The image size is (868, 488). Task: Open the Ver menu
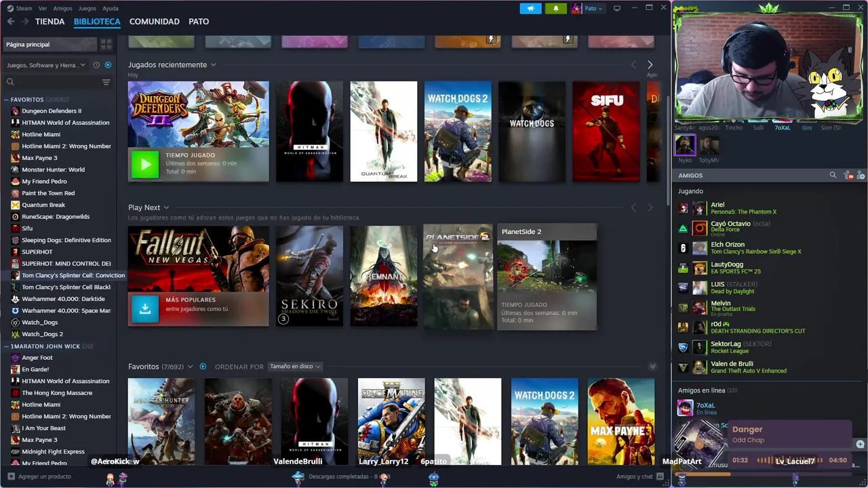[x=43, y=8]
